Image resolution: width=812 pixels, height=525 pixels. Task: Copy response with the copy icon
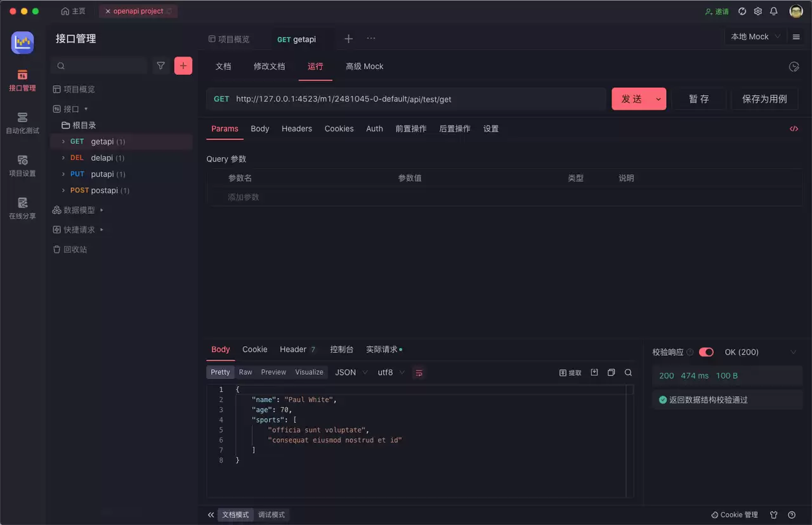611,373
